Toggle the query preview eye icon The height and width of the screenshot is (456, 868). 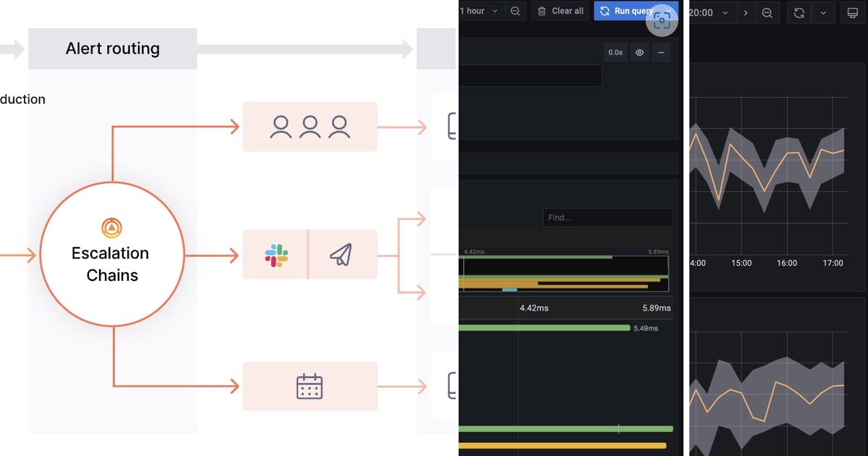tap(639, 52)
